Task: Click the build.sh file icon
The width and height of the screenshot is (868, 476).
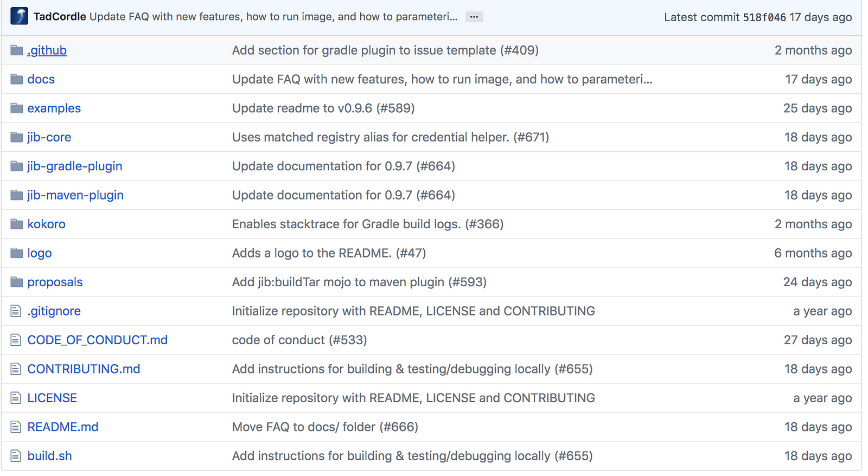Action: [16, 456]
